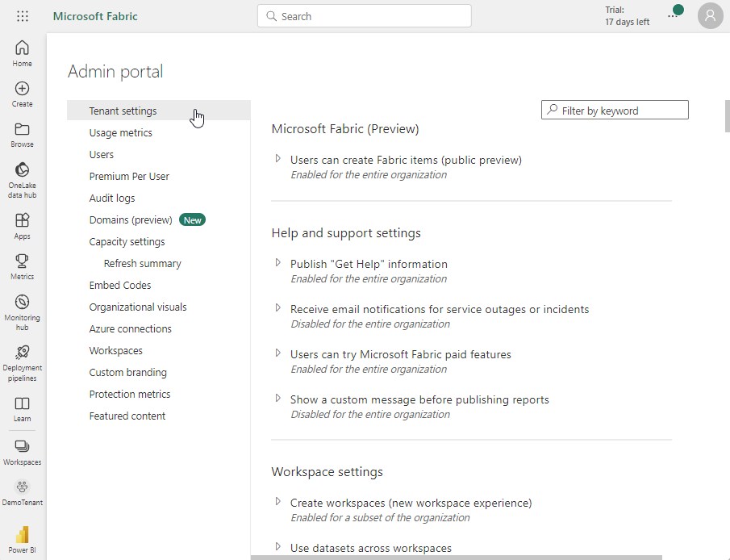Viewport: 730px width, 560px height.
Task: Open the user account avatar
Action: 710,16
